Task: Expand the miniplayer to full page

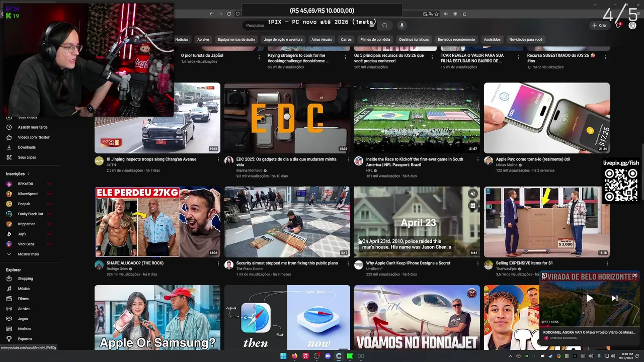Action: (544, 276)
